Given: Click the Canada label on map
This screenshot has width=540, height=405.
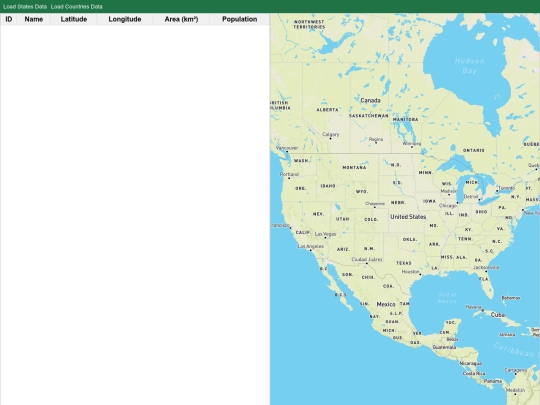Looking at the screenshot, I should coord(370,100).
